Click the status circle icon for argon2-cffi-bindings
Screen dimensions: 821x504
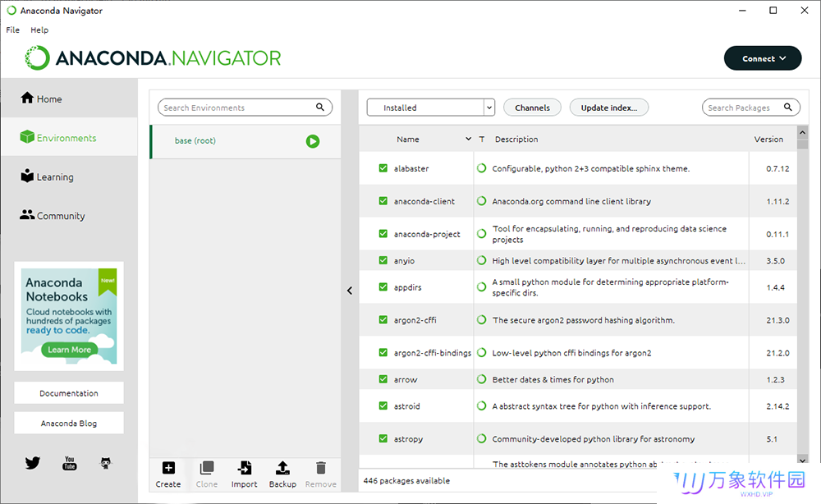(x=482, y=353)
